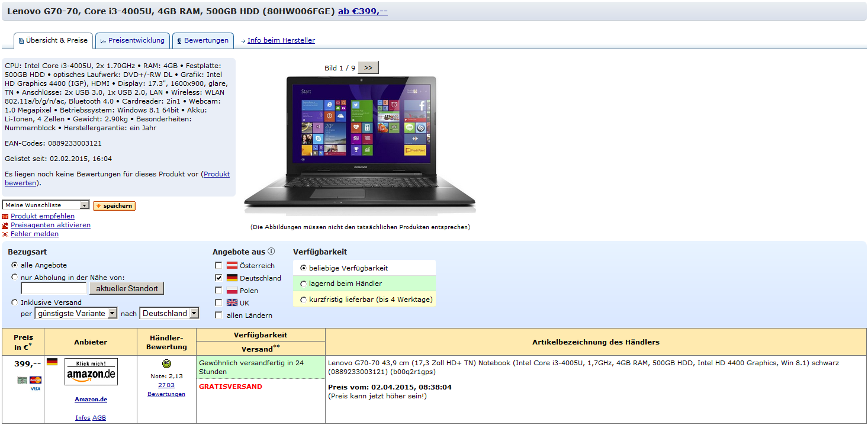The image size is (868, 425).
Task: Click the EAN-Codes 0889233003121 text
Action: click(x=53, y=143)
